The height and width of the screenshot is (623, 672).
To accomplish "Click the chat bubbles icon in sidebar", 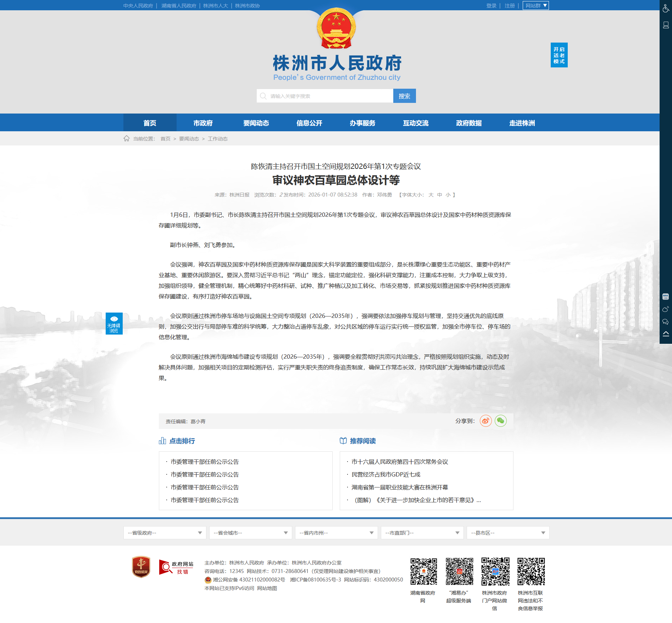I will tap(666, 322).
